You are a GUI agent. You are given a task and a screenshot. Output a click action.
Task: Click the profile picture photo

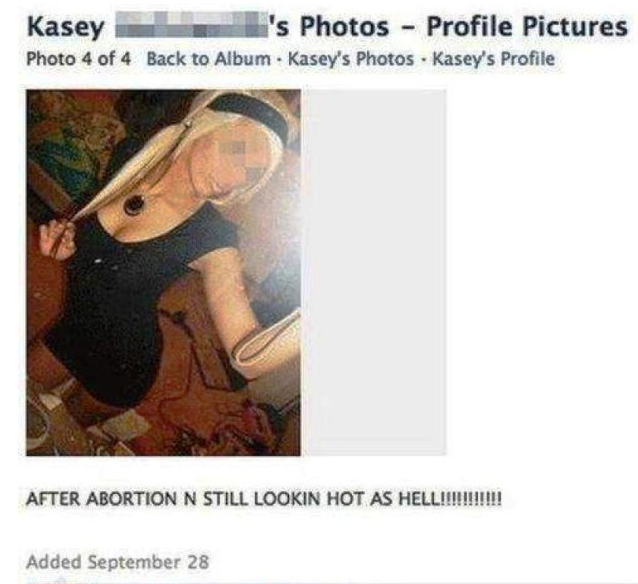click(164, 272)
